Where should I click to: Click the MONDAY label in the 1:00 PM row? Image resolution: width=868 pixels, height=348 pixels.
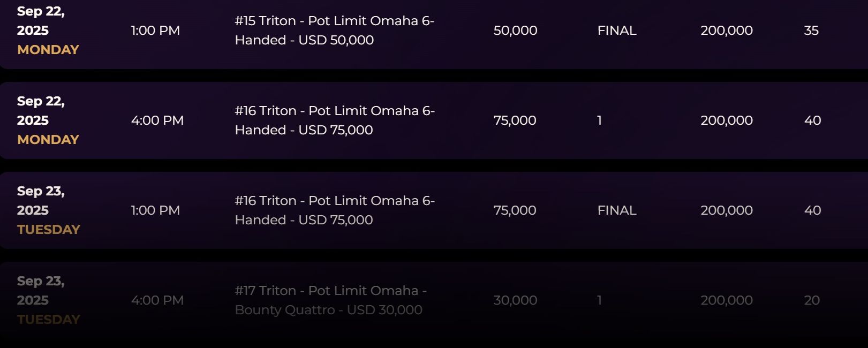[48, 50]
